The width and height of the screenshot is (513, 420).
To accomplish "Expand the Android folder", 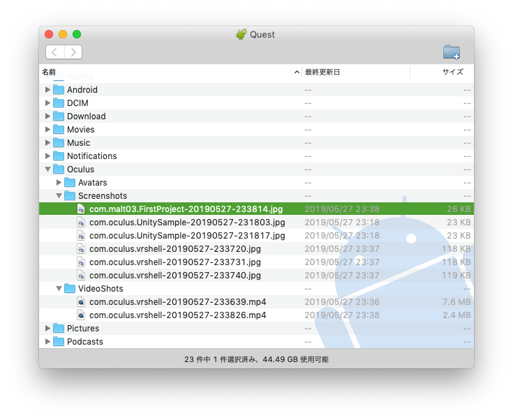I will click(x=47, y=89).
